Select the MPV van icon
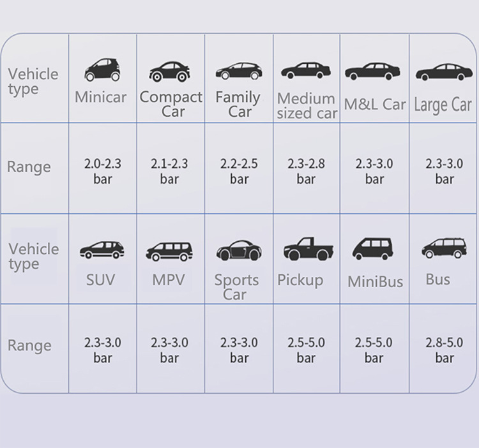This screenshot has width=479, height=448. pyautogui.click(x=169, y=251)
